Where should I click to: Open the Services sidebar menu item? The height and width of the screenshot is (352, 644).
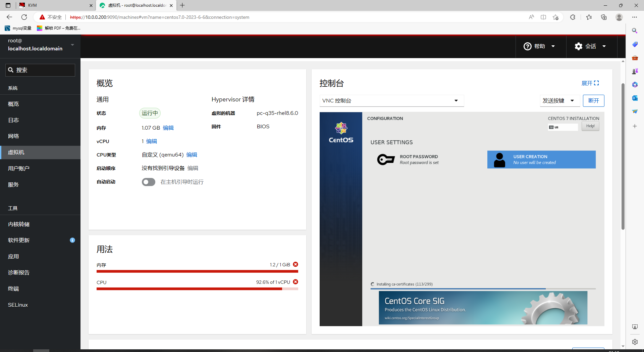coord(13,185)
